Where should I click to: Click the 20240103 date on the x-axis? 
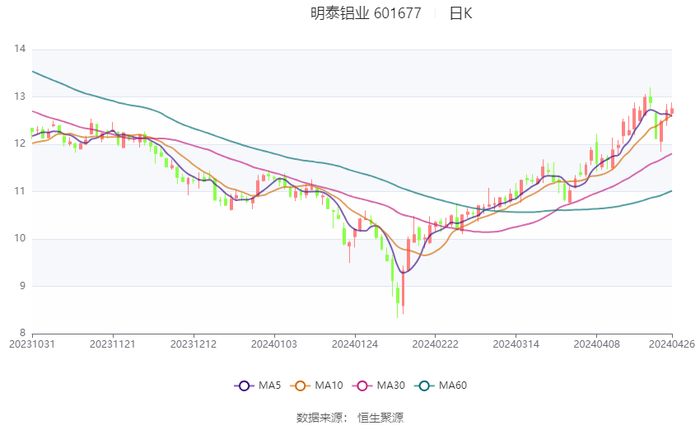[x=274, y=343]
